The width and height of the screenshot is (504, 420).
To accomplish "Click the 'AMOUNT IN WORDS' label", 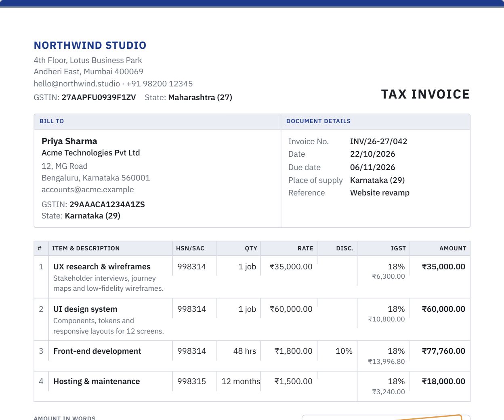I will point(65,418).
